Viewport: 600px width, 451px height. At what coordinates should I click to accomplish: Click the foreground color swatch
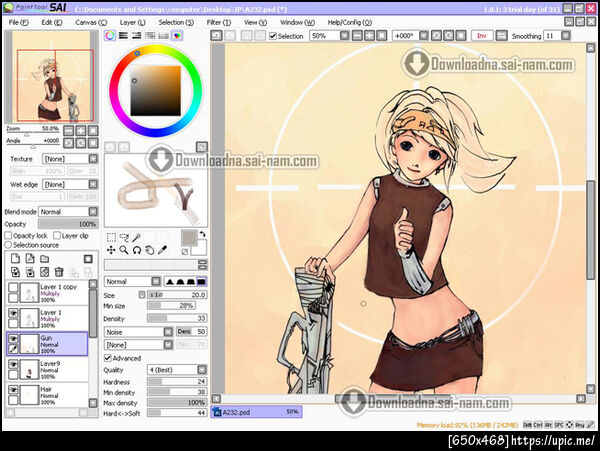click(189, 238)
